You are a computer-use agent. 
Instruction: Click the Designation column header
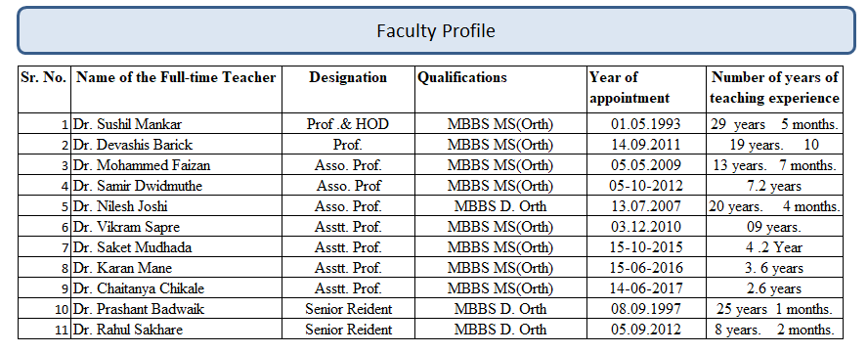tap(349, 89)
